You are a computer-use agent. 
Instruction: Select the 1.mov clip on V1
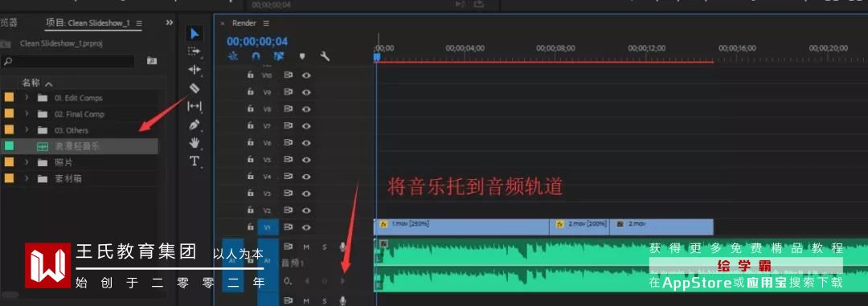click(x=461, y=227)
